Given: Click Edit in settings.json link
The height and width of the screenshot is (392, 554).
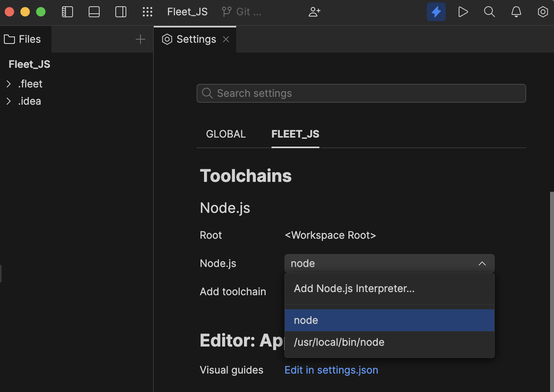Looking at the screenshot, I should pyautogui.click(x=331, y=370).
